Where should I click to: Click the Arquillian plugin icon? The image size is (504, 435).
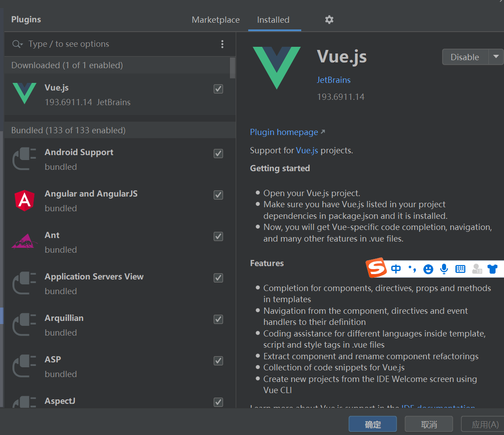(24, 324)
